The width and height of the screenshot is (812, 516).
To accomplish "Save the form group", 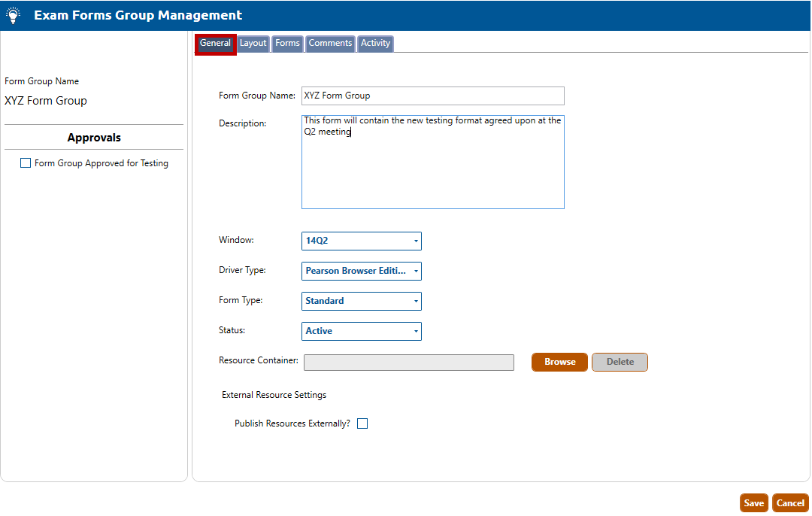I will [x=753, y=503].
